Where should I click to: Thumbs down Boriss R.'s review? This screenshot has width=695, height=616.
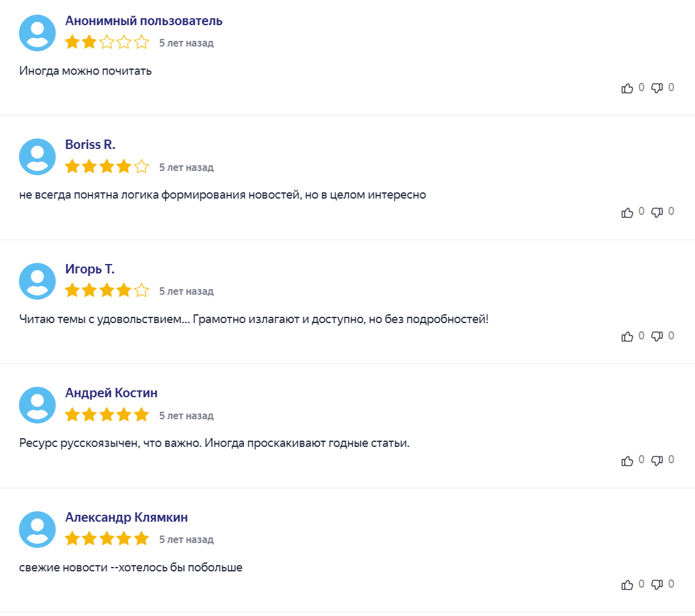(657, 212)
